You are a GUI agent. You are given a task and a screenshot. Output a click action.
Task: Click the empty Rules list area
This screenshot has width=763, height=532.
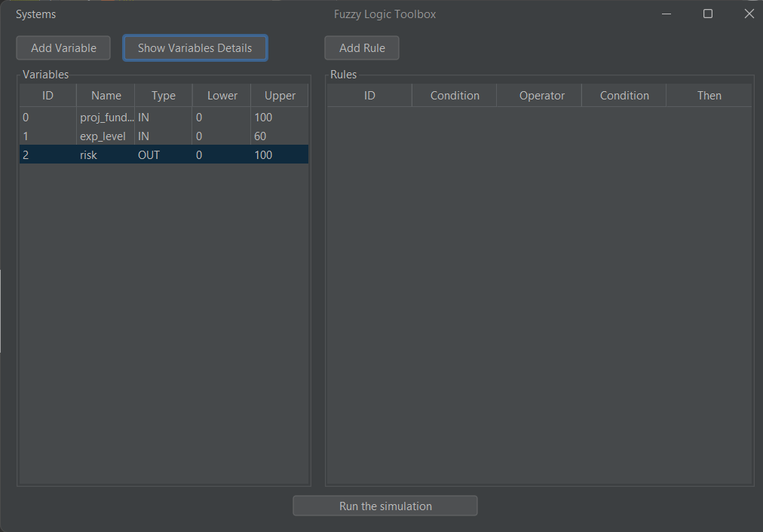539,301
